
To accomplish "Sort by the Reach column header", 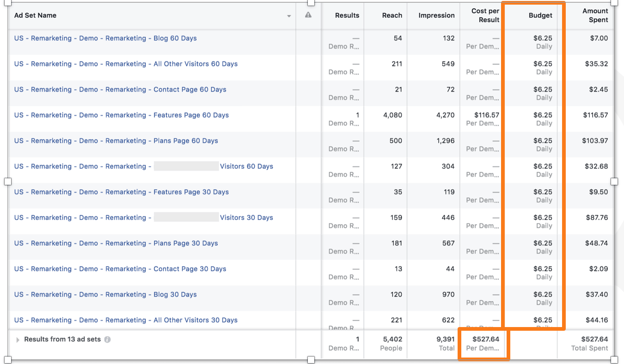I will click(392, 15).
